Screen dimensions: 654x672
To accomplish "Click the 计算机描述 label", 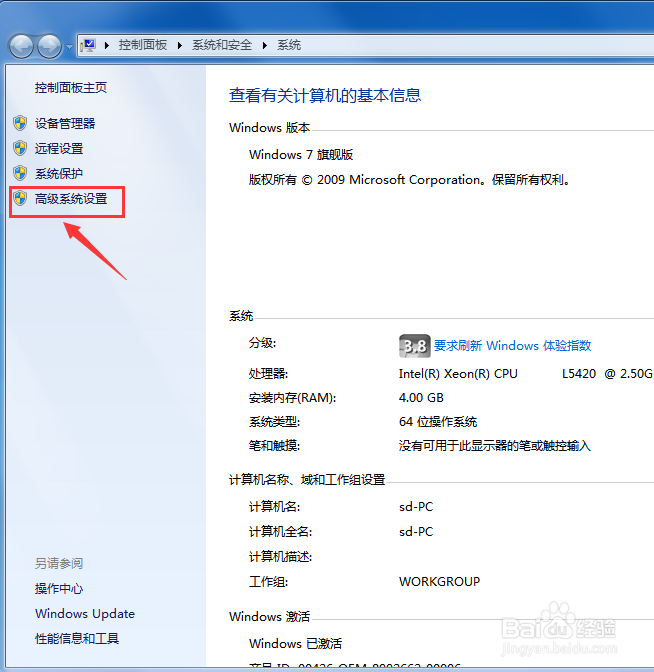I will point(280,557).
